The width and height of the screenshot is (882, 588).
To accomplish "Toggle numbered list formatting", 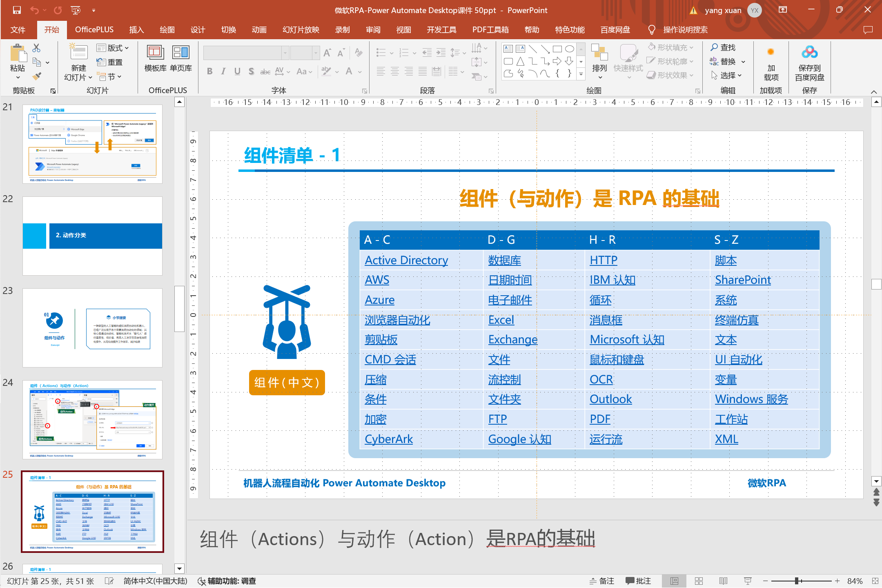I will pos(404,52).
